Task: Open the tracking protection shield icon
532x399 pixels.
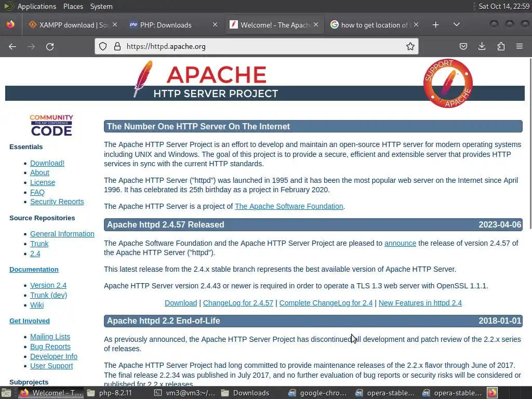Action: click(103, 46)
